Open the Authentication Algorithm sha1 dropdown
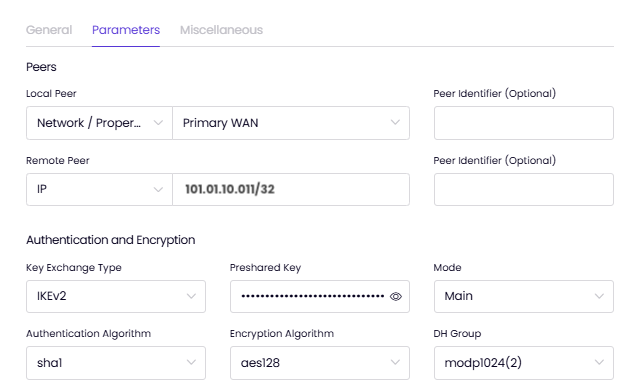Viewport: 637px width, 392px height. pos(116,363)
